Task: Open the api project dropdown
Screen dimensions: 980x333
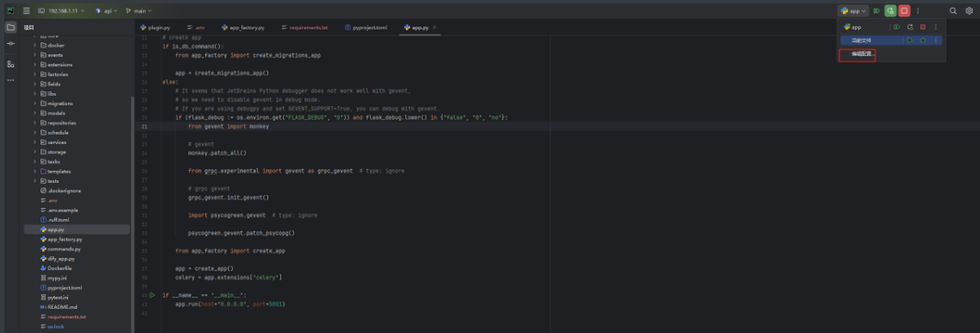Action: (106, 10)
